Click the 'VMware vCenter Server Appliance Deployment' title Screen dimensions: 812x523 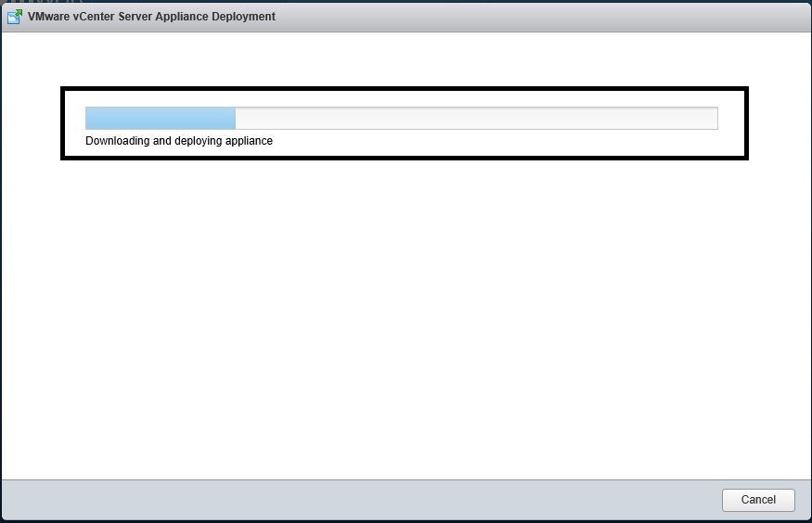pyautogui.click(x=151, y=17)
